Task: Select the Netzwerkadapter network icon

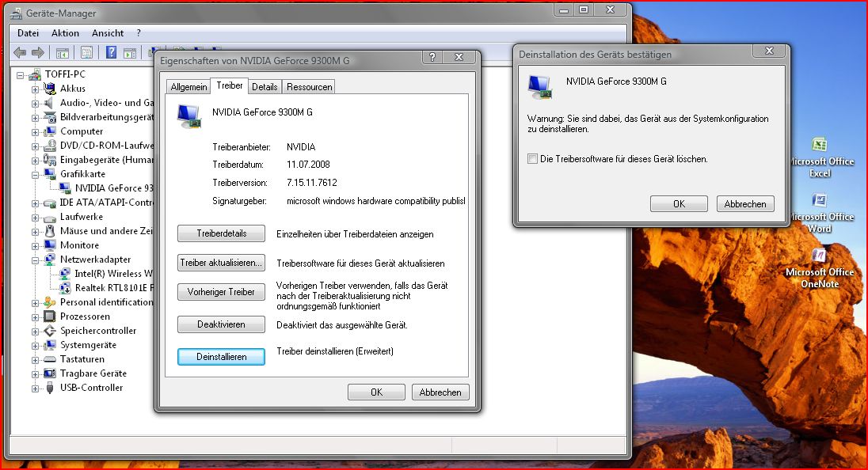Action: click(50, 260)
